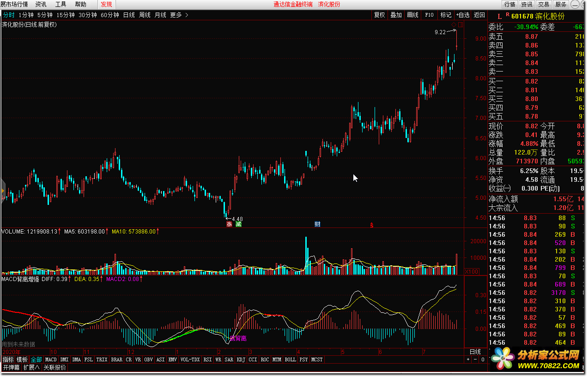
Task: Choose the FSL indicator
Action: (88, 359)
